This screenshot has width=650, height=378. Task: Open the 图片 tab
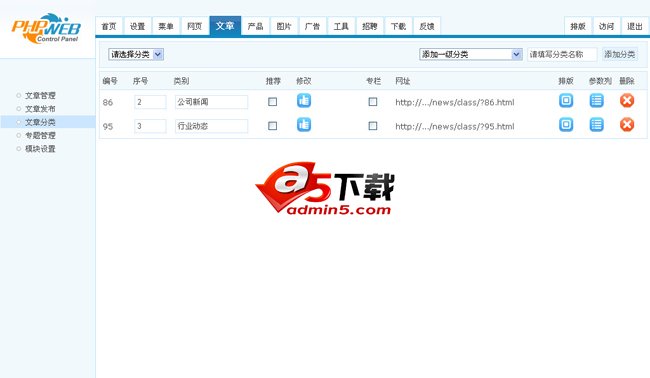[x=284, y=27]
